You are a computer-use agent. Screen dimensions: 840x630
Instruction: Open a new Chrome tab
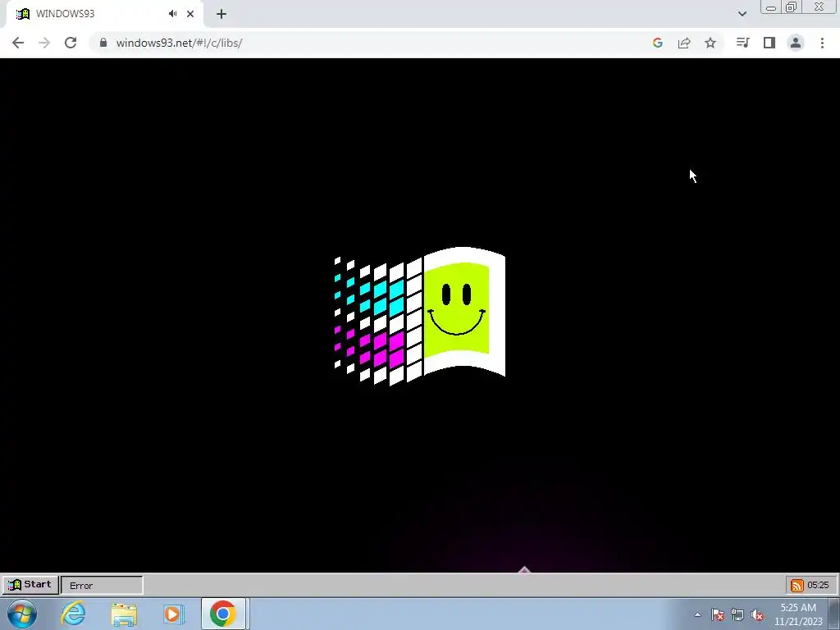221,14
